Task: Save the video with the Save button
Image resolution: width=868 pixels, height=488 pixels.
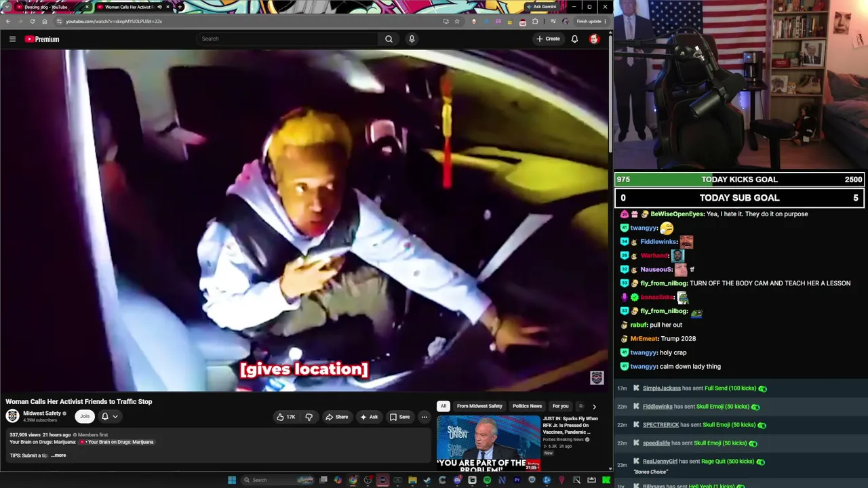Action: (399, 417)
